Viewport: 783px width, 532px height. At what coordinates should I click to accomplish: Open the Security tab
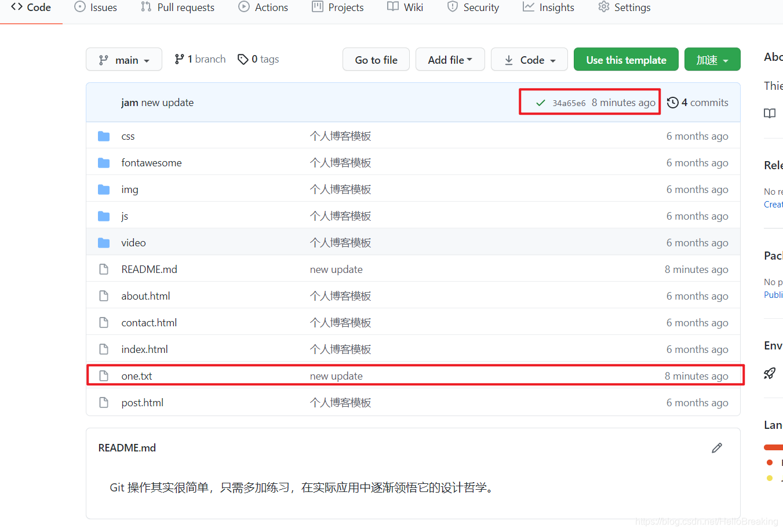tap(473, 8)
